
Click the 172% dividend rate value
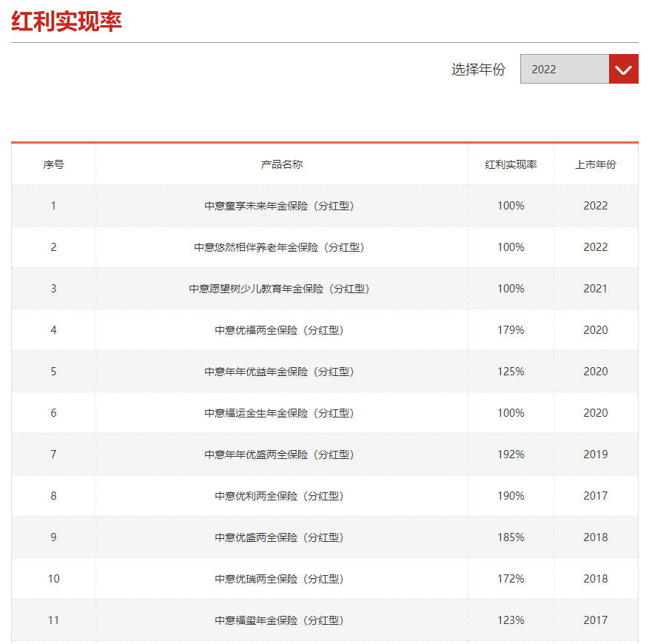(x=511, y=579)
